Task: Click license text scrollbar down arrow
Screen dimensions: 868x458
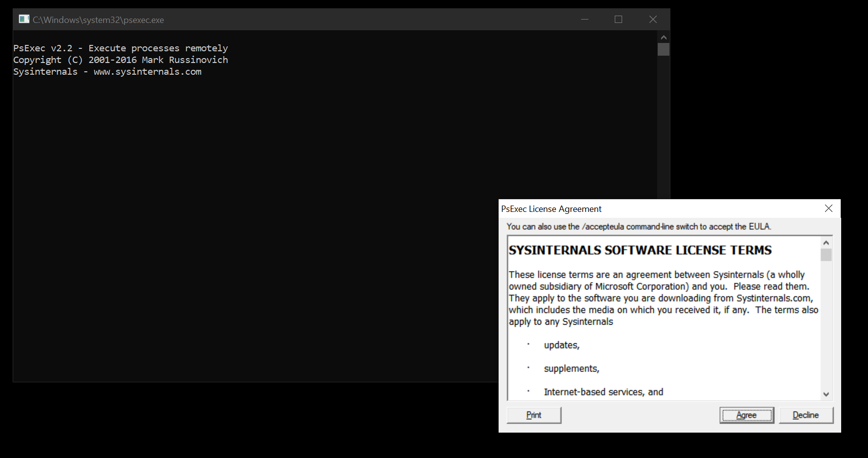Action: click(x=826, y=394)
